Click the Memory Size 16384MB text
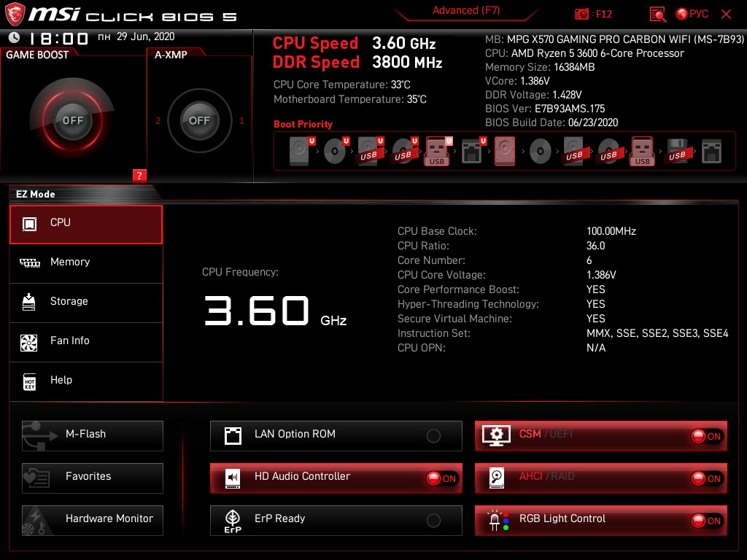This screenshot has width=747, height=560. [540, 67]
